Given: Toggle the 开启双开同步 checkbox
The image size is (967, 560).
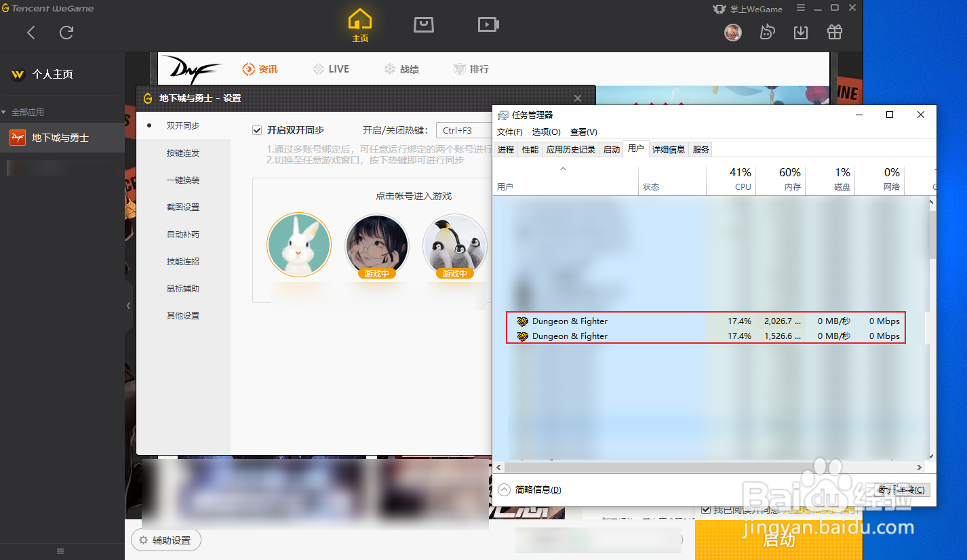Looking at the screenshot, I should coord(257,130).
